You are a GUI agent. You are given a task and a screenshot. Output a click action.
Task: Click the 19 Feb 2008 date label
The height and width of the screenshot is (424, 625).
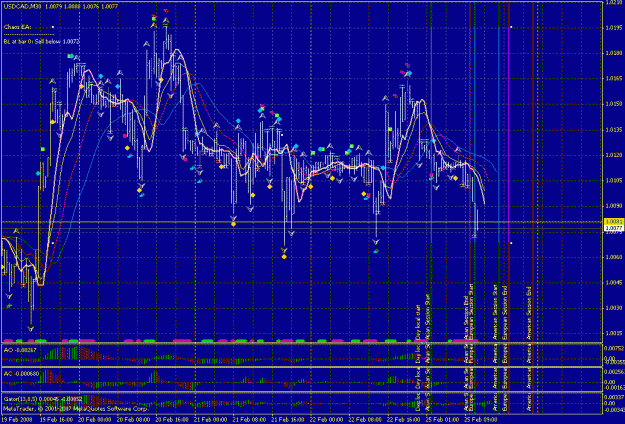[15, 419]
